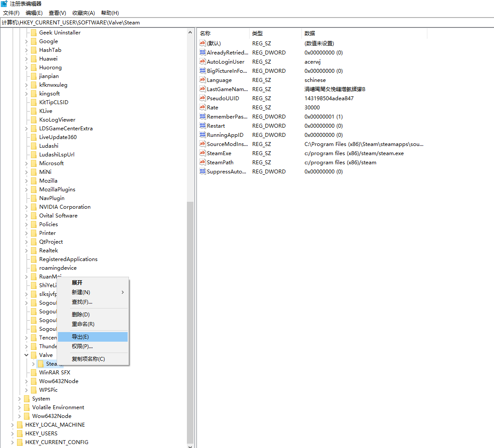Click the SteamExe string value icon
Viewport: 494px width, 448px height.
pyautogui.click(x=202, y=153)
